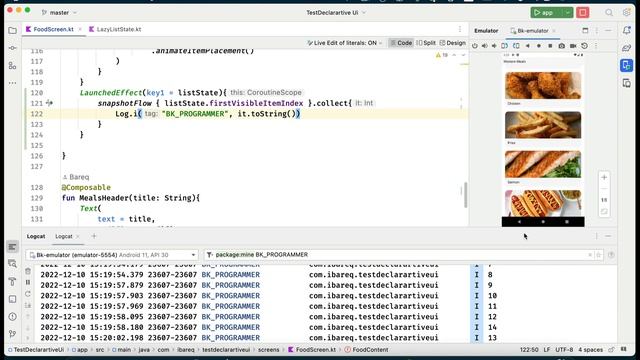This screenshot has width=640, height=360.
Task: Click the screens breadcrumb item
Action: (269, 350)
